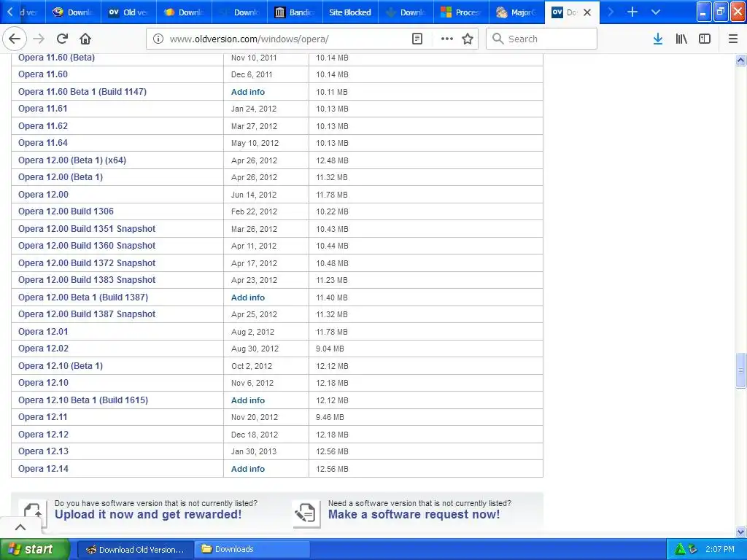Open Opera 11.62 link
The height and width of the screenshot is (560, 747).
[x=43, y=125]
